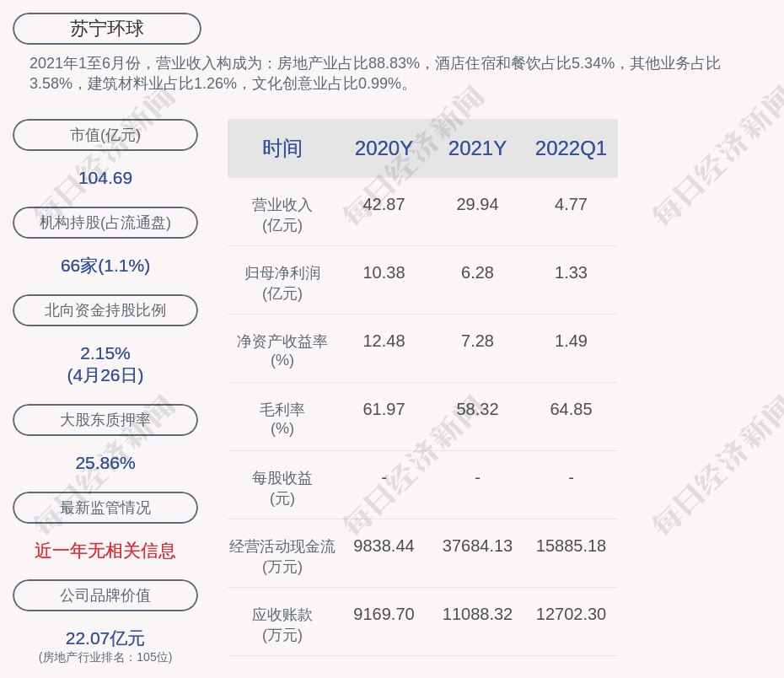Select the 经营活动现金流(万元) row label

(282, 557)
